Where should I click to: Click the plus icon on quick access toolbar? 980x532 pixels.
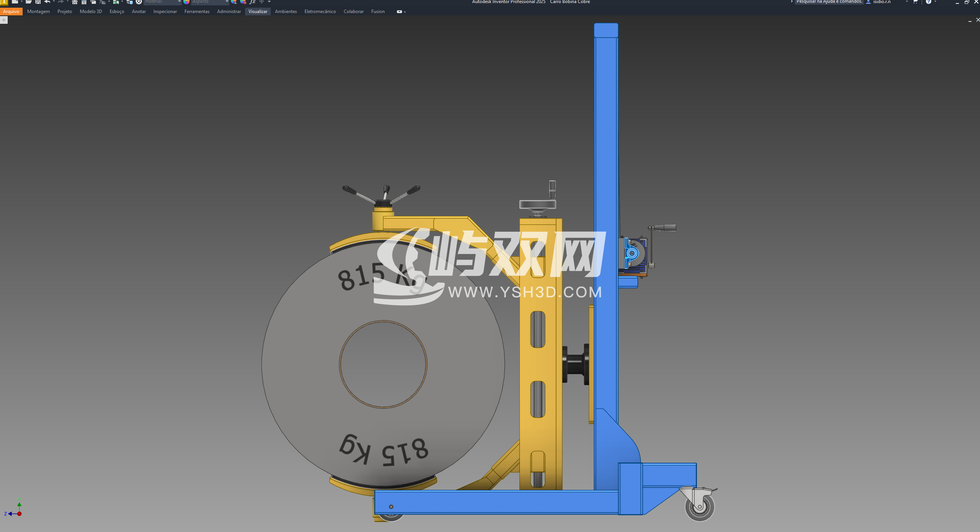click(261, 2)
